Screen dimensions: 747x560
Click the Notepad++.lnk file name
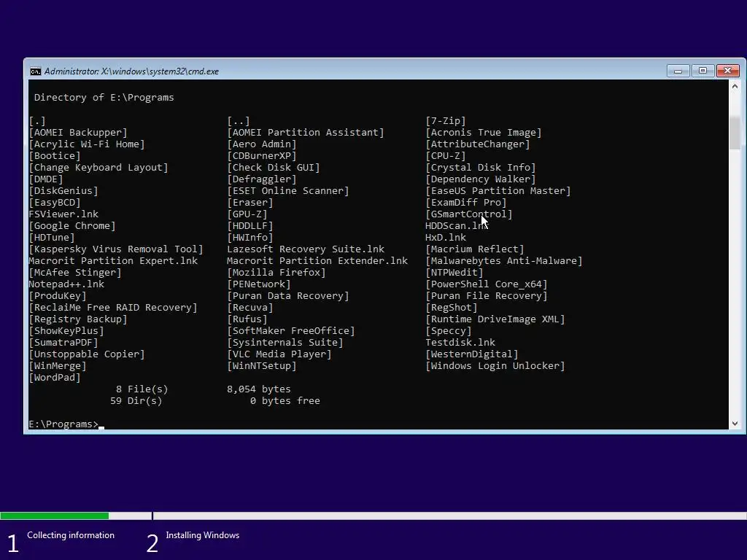(66, 284)
